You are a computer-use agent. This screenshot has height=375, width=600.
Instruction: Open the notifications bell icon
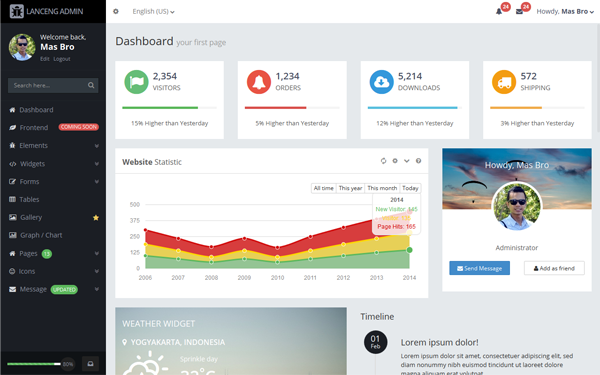tap(499, 11)
